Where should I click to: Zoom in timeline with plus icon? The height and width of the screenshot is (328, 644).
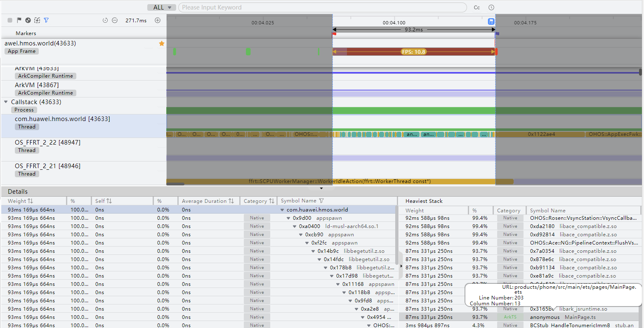[x=158, y=20]
